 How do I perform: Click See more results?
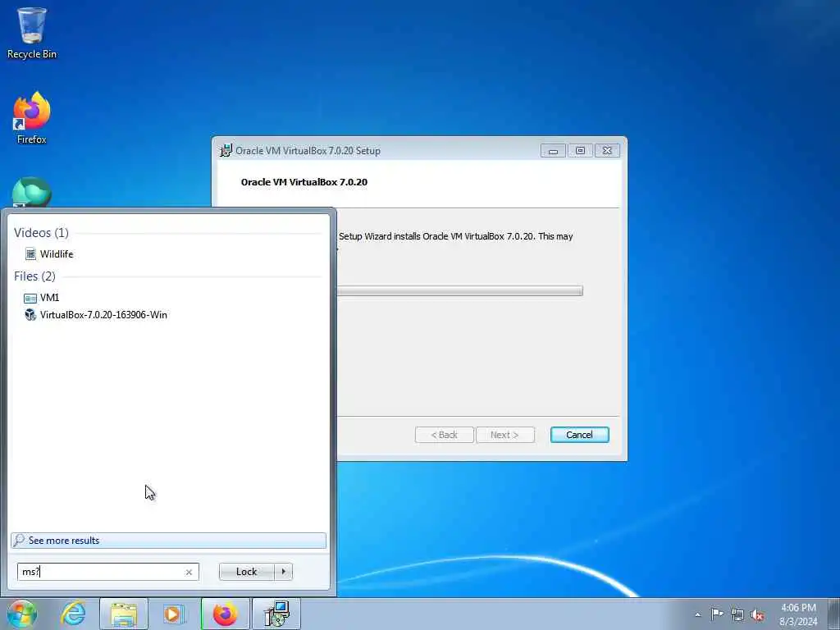pos(168,540)
